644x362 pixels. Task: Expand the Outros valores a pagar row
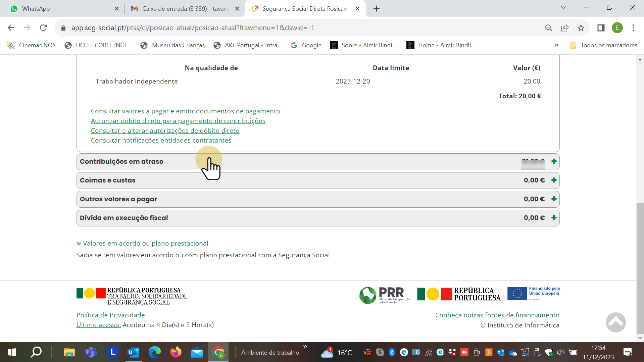(554, 199)
